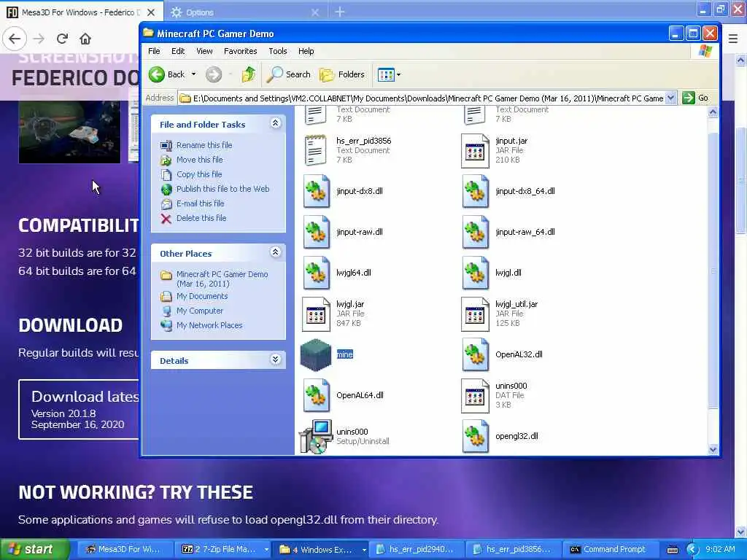Select jinput-raw.dll file icon
Image resolution: width=747 pixels, height=560 pixels.
(x=317, y=232)
